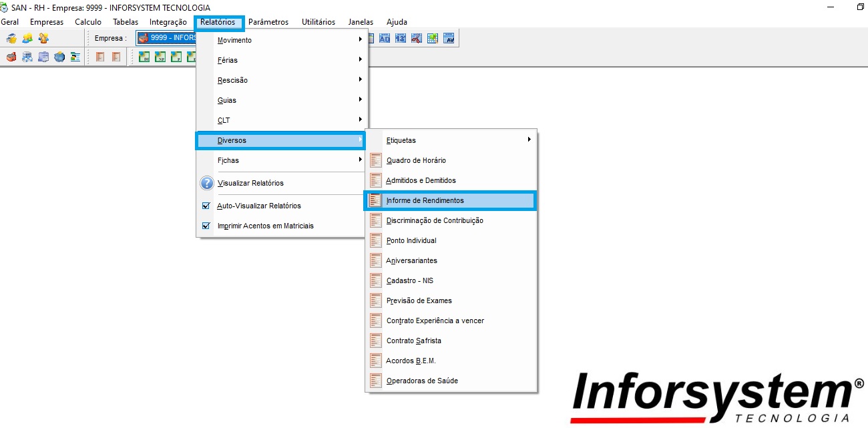This screenshot has height=428, width=868.
Task: Click the report icon next to Aniversariantes
Action: 376,260
